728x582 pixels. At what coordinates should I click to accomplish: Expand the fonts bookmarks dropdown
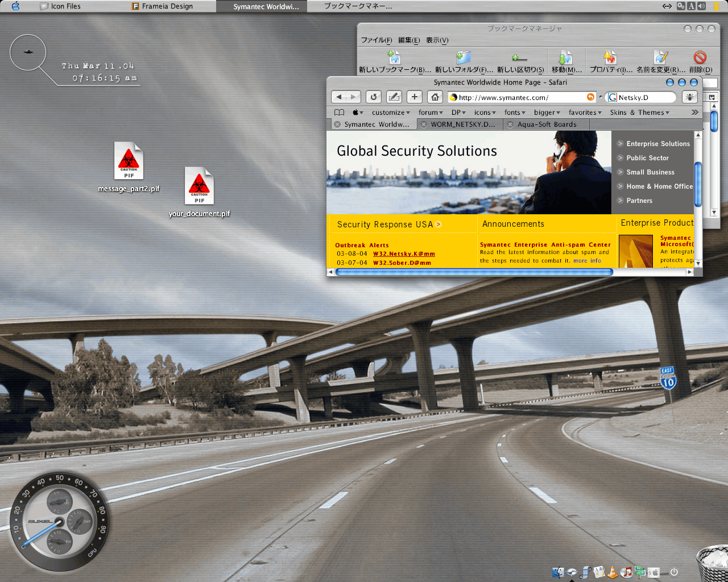[515, 113]
